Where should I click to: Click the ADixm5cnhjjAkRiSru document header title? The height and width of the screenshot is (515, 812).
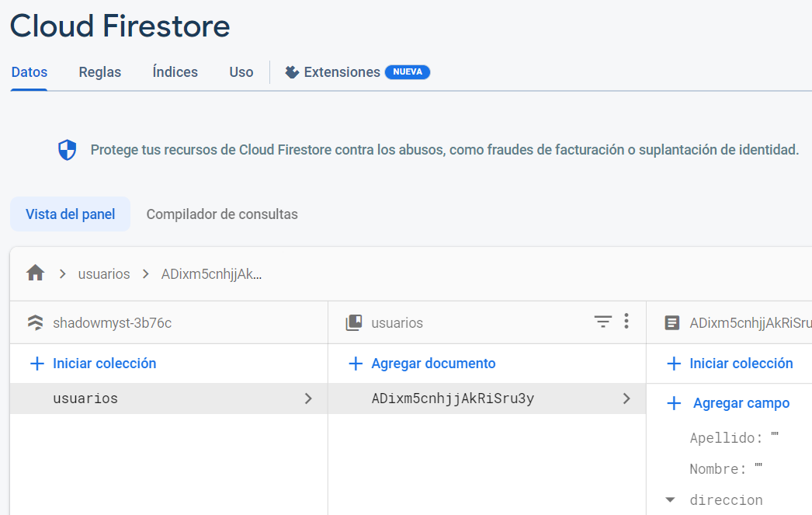click(751, 323)
